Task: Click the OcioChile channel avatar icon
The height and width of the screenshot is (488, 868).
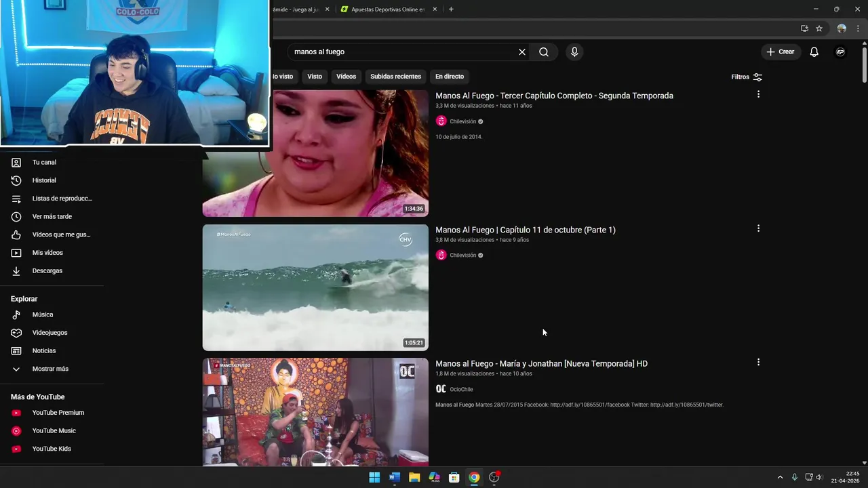Action: click(441, 389)
